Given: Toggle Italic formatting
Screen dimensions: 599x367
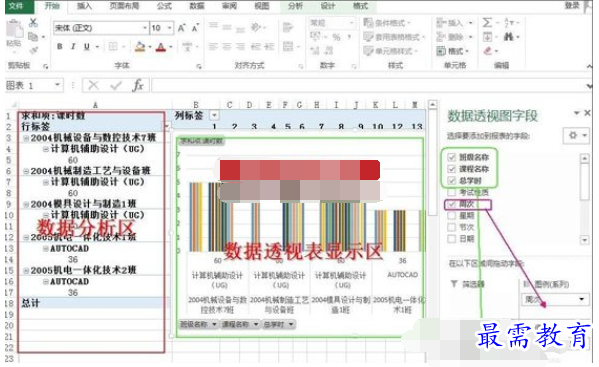Looking at the screenshot, I should 73,47.
